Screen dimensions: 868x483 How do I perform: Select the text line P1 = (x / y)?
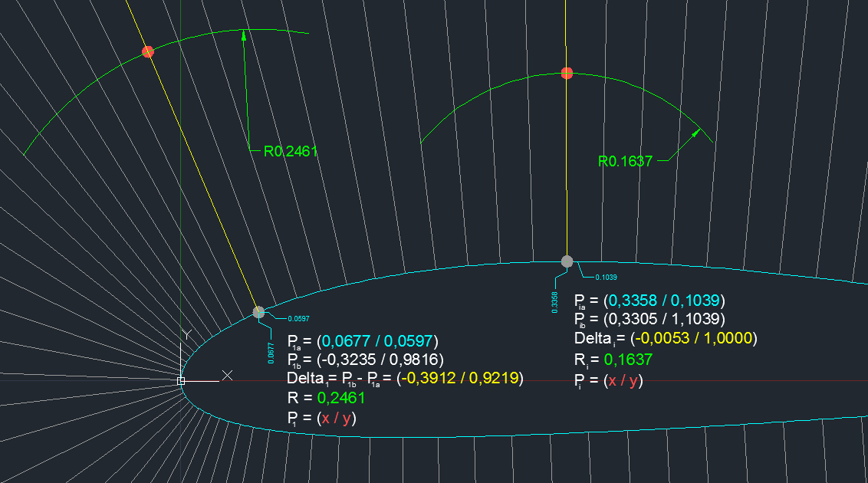(x=321, y=419)
